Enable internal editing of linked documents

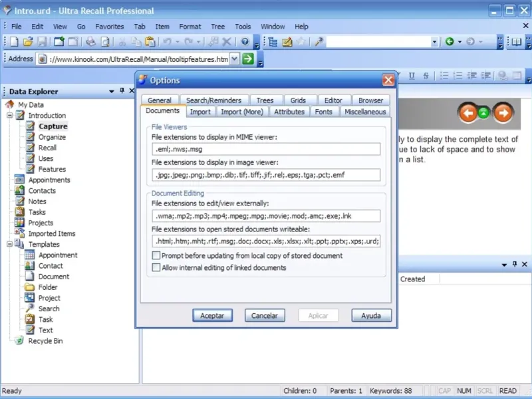(156, 267)
